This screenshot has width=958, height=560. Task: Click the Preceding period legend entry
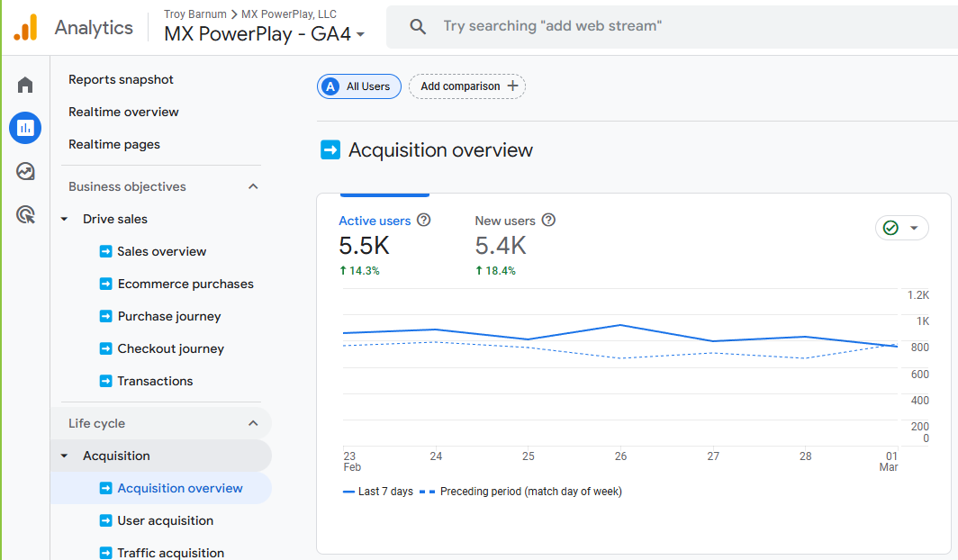pyautogui.click(x=520, y=491)
